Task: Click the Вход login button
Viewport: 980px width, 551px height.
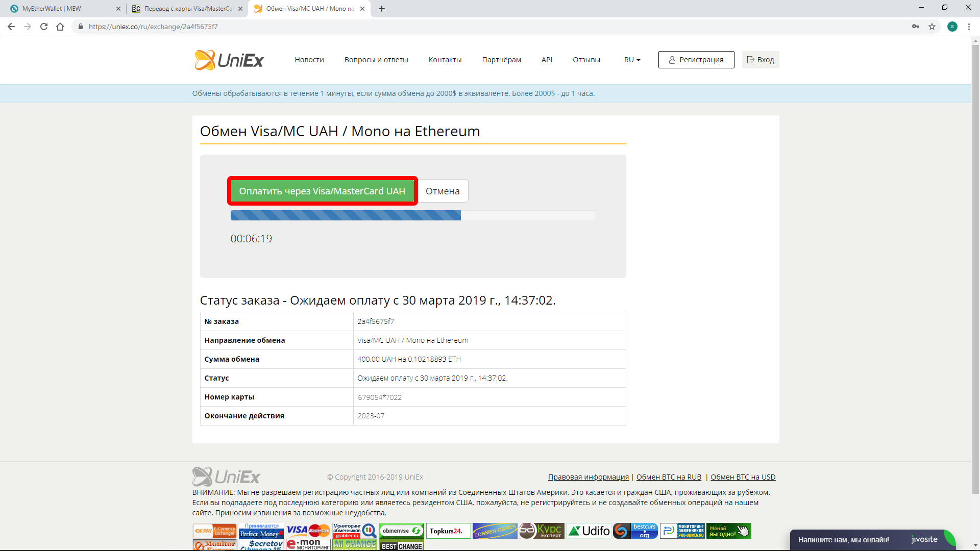Action: click(761, 60)
